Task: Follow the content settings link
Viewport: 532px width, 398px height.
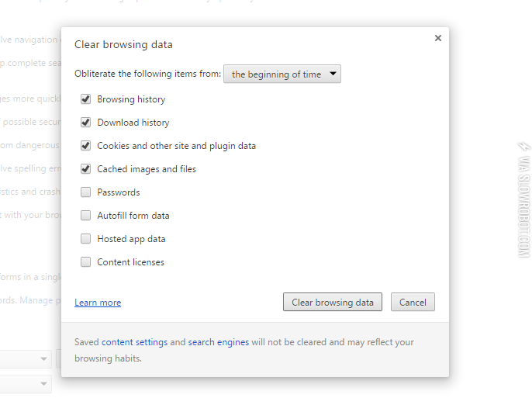Action: point(134,342)
